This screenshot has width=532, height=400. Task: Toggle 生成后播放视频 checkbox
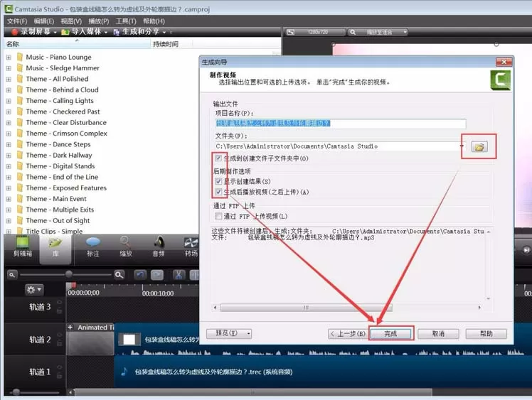coord(218,192)
